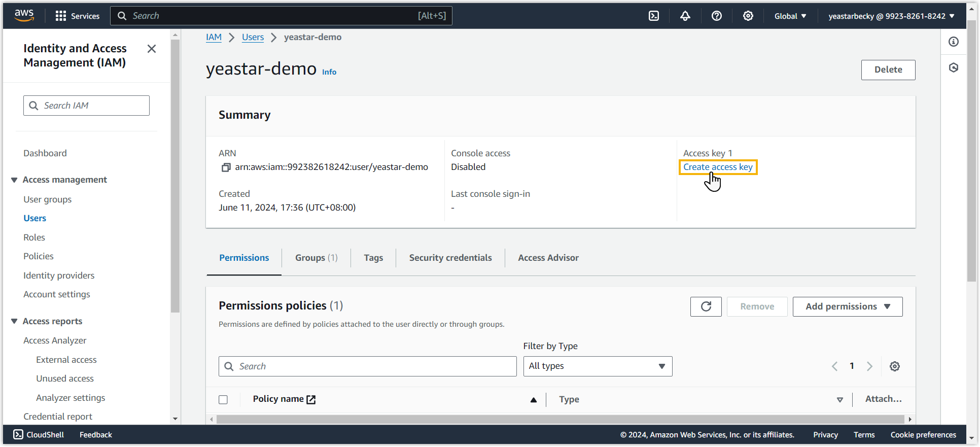Open the help question mark menu
This screenshot has width=980, height=447.
coord(716,16)
